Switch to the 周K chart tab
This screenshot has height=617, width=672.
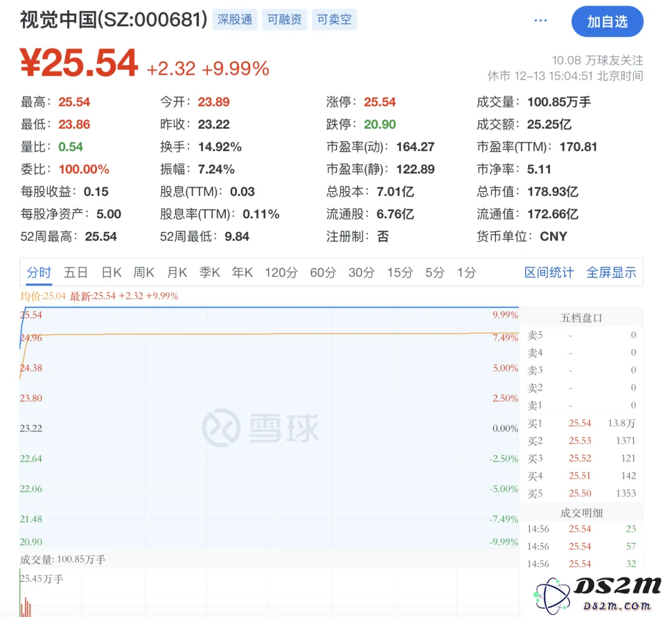tap(144, 272)
